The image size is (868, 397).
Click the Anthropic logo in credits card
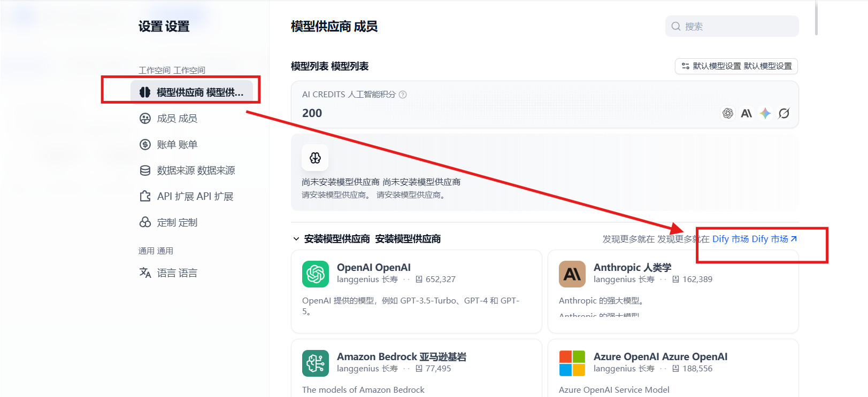click(x=746, y=113)
